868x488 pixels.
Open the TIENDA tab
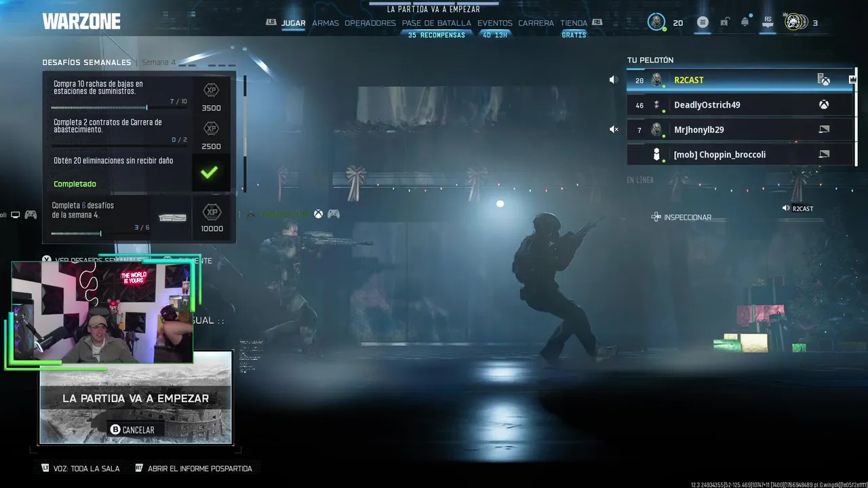(x=574, y=23)
